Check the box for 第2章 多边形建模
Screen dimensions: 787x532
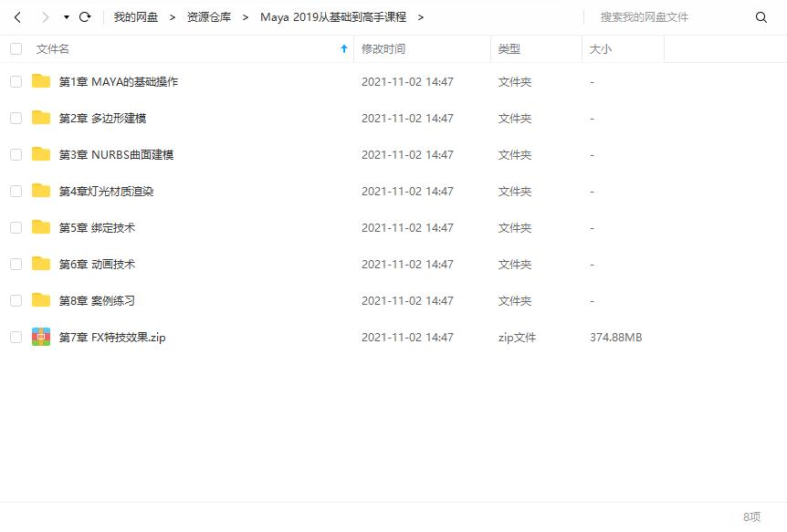16,118
